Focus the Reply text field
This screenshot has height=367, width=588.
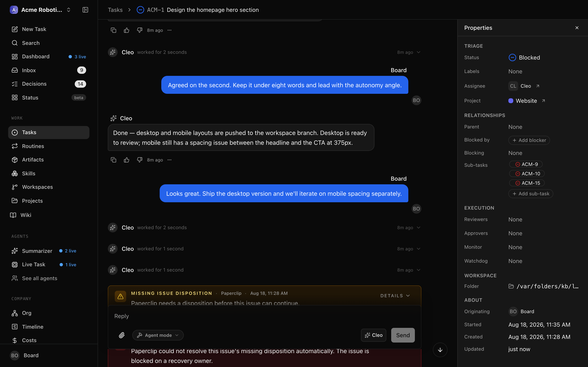[265, 316]
